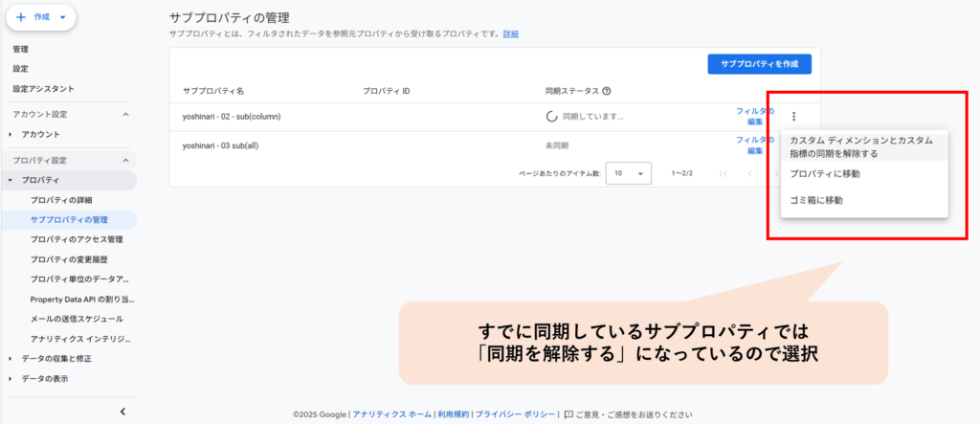Collapse the プロパティ設定 section
This screenshot has height=424, width=980.
[x=125, y=161]
